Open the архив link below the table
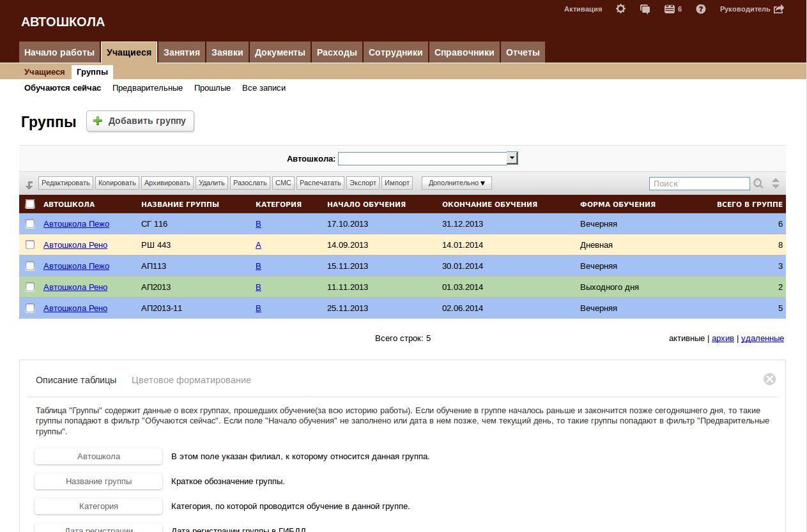The height and width of the screenshot is (532, 807). [723, 338]
